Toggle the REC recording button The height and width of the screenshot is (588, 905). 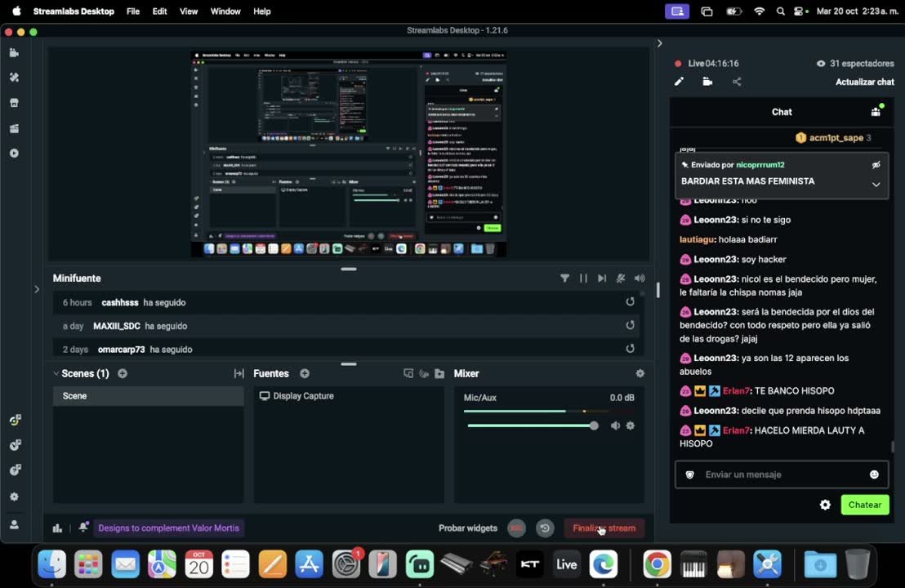pyautogui.click(x=516, y=528)
